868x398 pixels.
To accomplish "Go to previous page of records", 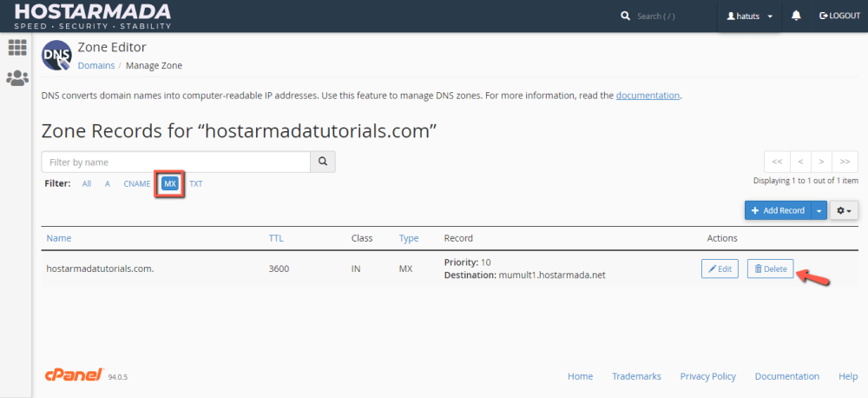I will click(800, 162).
